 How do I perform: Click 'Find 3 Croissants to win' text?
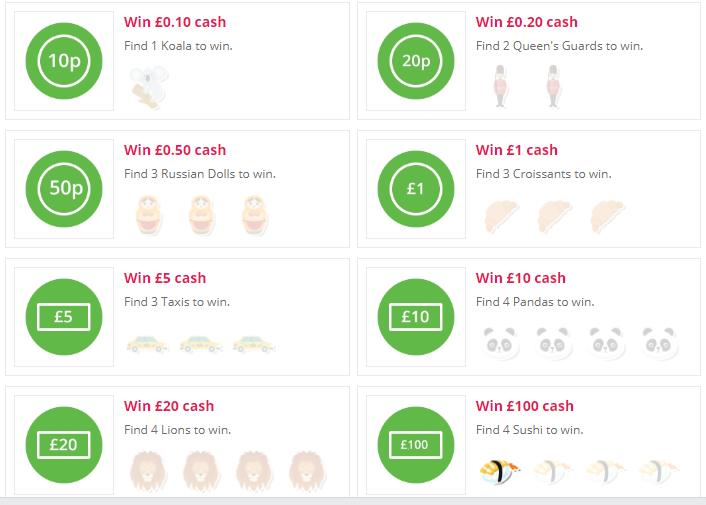point(543,174)
